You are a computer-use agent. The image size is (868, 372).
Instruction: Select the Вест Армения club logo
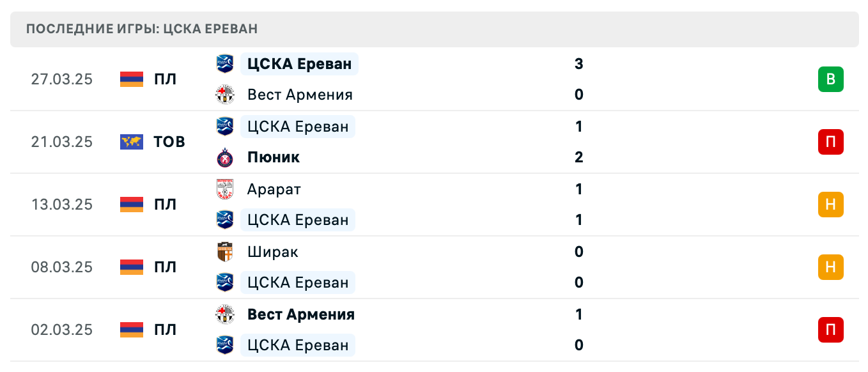pyautogui.click(x=225, y=95)
